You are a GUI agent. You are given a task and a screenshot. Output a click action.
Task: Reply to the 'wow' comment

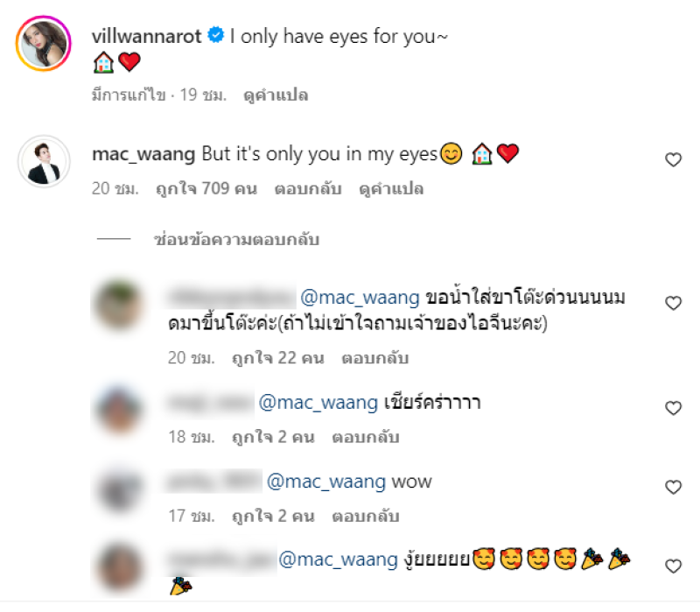pyautogui.click(x=366, y=517)
